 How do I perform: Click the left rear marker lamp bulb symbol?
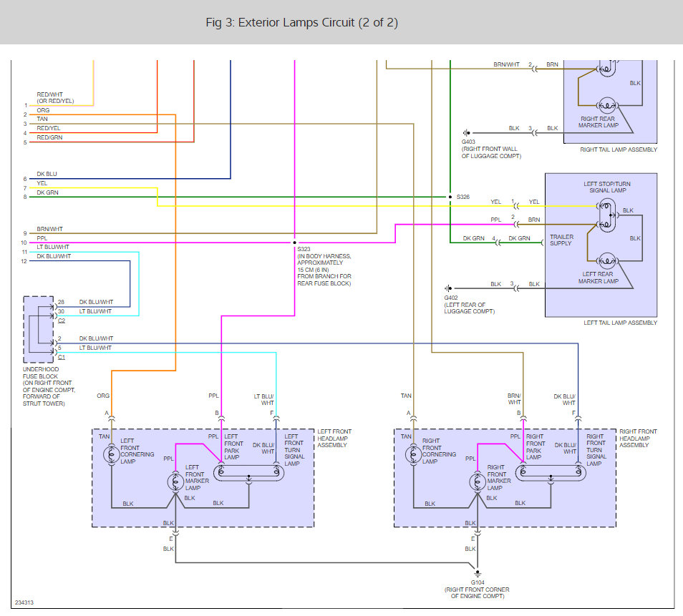pos(607,261)
